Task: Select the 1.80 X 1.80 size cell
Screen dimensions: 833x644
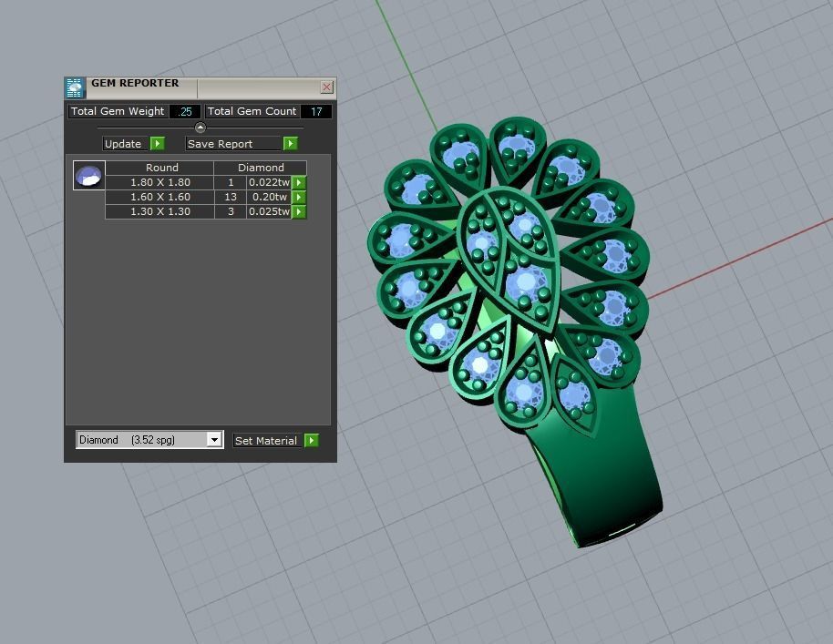Action: 159,182
